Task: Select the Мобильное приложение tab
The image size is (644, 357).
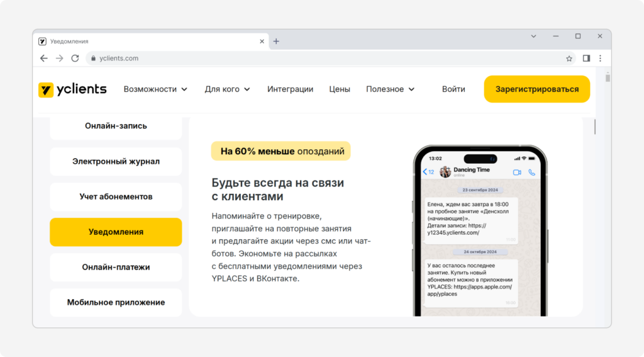Action: (116, 302)
